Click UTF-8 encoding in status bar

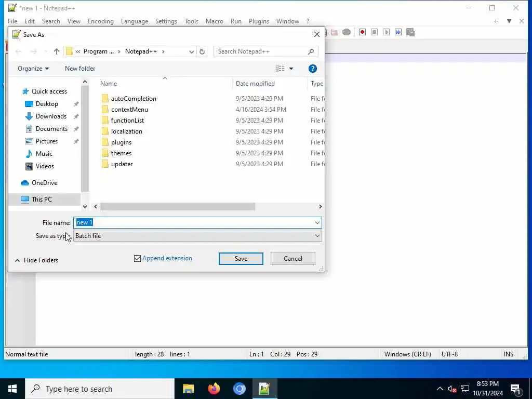(x=449, y=354)
